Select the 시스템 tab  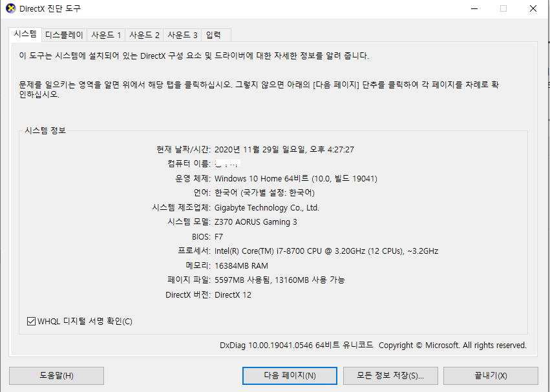25,34
